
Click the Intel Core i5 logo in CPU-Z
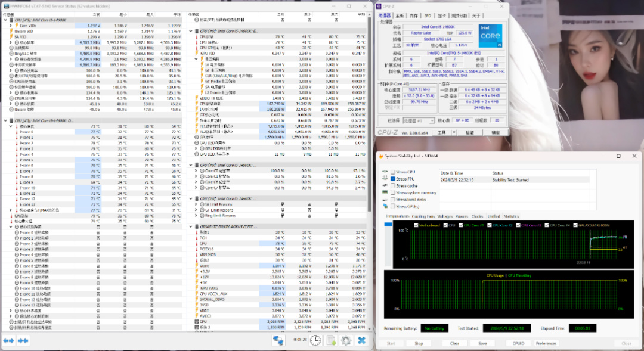(x=489, y=37)
